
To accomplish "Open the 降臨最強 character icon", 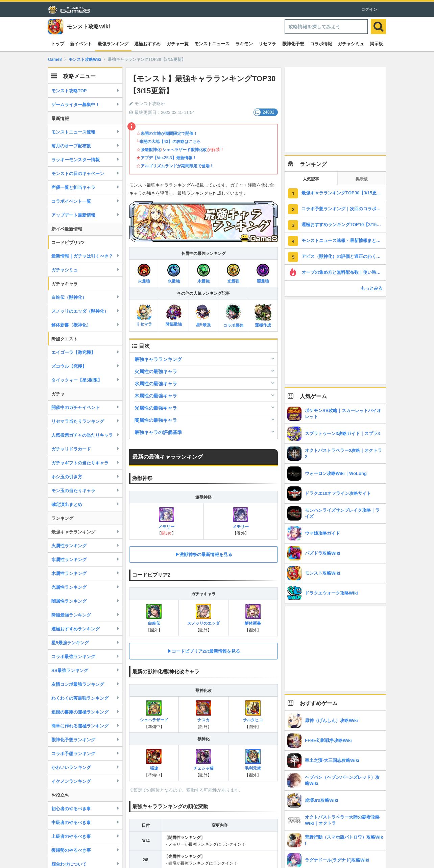I will 174,312.
